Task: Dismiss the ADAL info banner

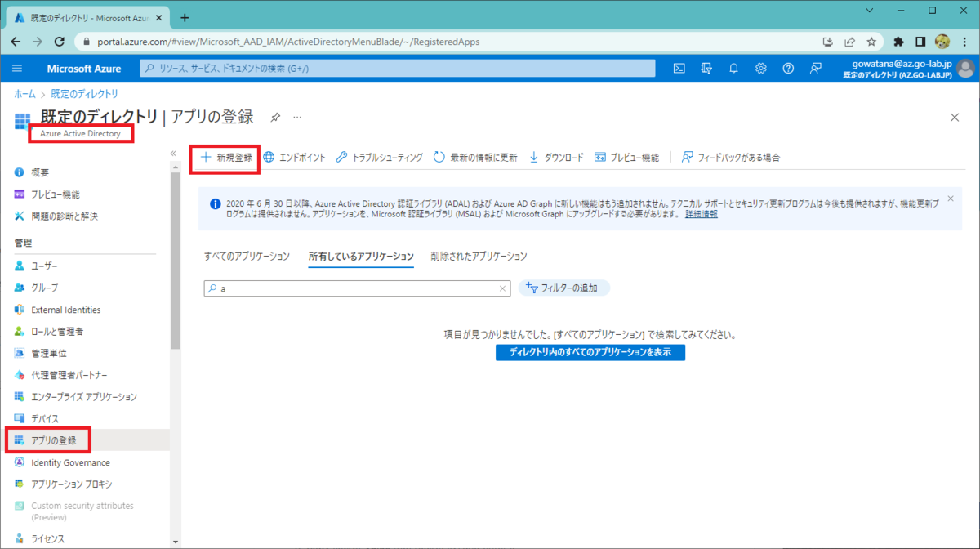Action: click(951, 199)
